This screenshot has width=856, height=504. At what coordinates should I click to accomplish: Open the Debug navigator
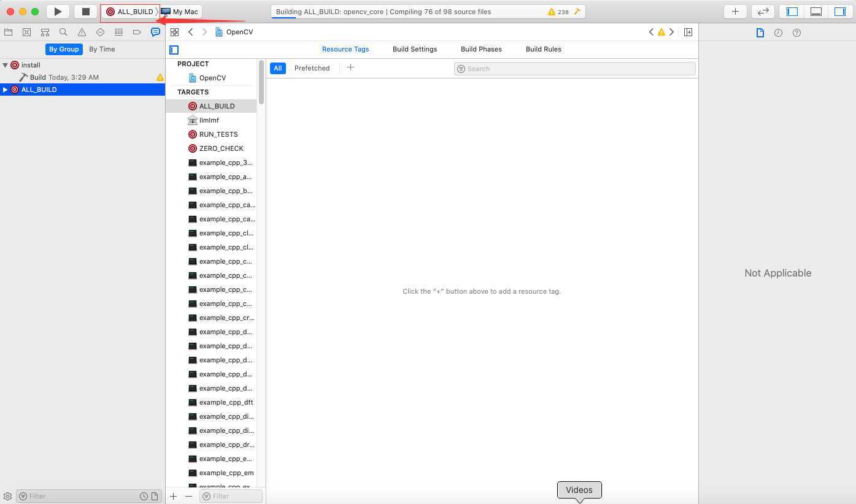118,32
